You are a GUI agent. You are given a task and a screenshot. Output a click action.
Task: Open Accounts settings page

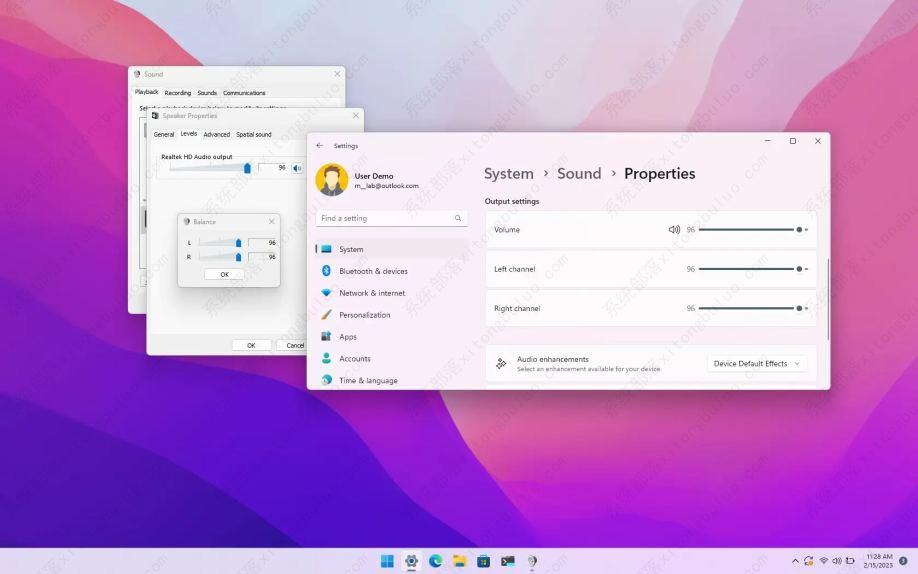pos(354,359)
